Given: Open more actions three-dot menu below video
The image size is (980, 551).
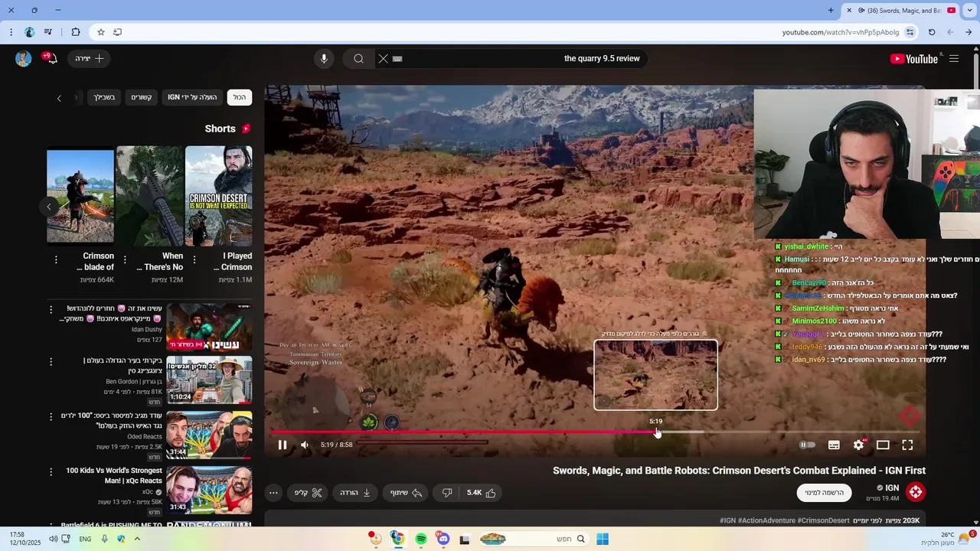Looking at the screenshot, I should [x=273, y=493].
